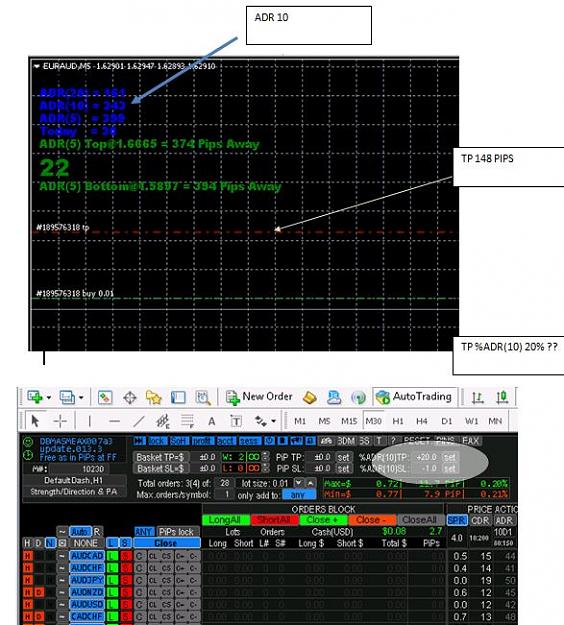This screenshot has width=564, height=625.
Task: Click the green smiley face dashboard icon
Action: pyautogui.click(x=28, y=442)
